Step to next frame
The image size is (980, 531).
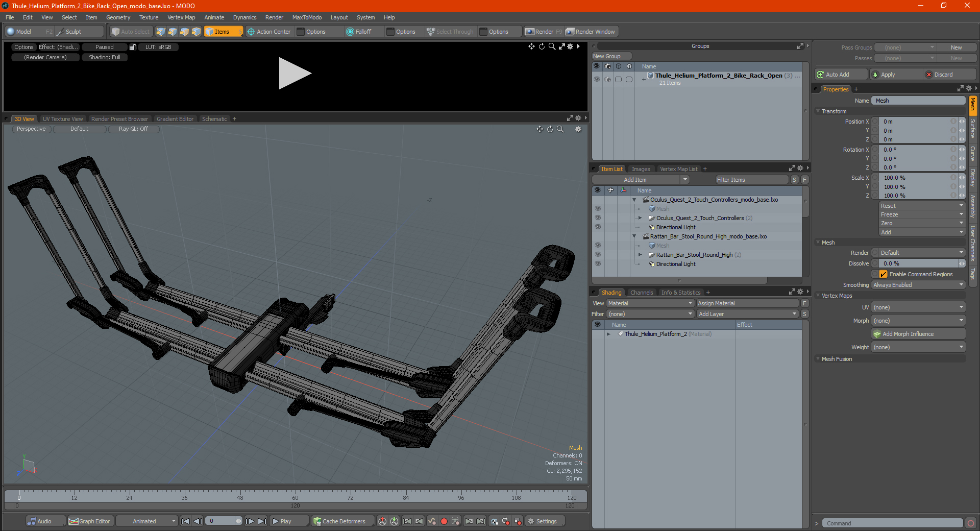[x=250, y=521]
